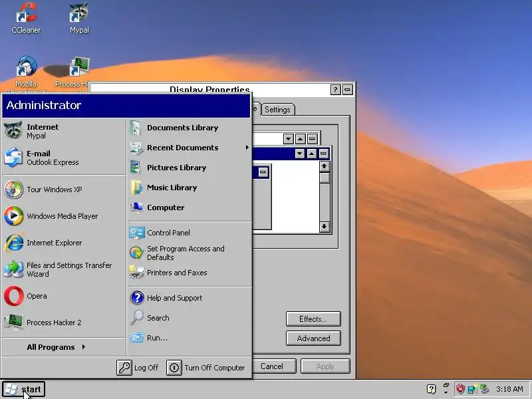Screen dimensions: 532x399
Task: Click the network computers tray icon
Action: click(473, 389)
